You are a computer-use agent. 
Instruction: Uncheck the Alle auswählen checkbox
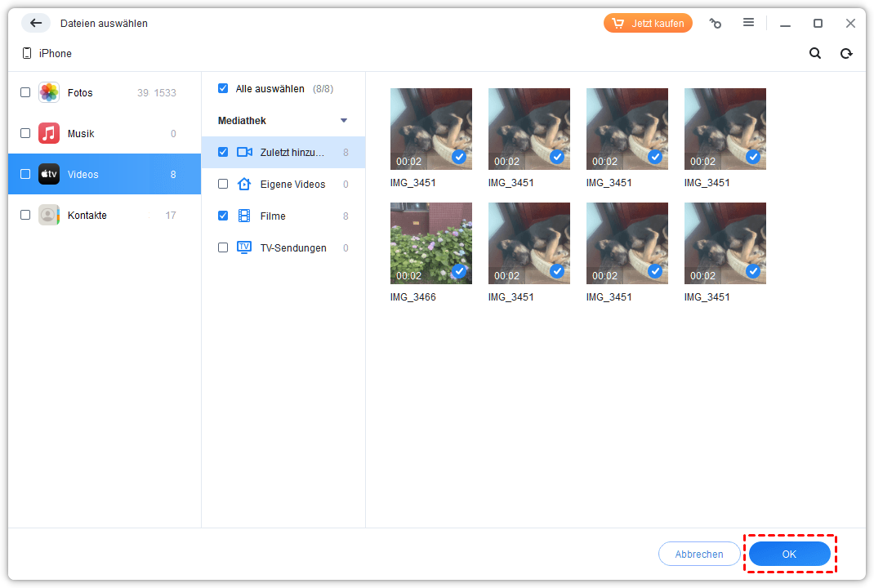coord(223,88)
